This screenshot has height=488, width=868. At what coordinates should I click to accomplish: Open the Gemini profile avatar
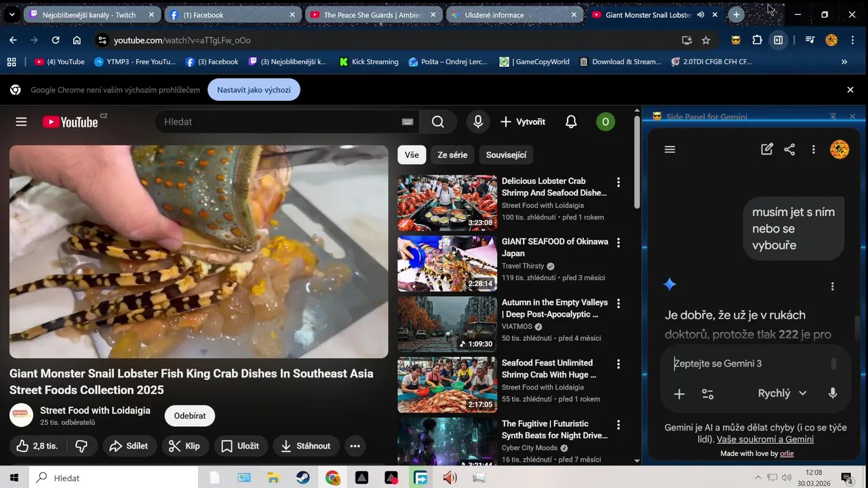click(840, 150)
